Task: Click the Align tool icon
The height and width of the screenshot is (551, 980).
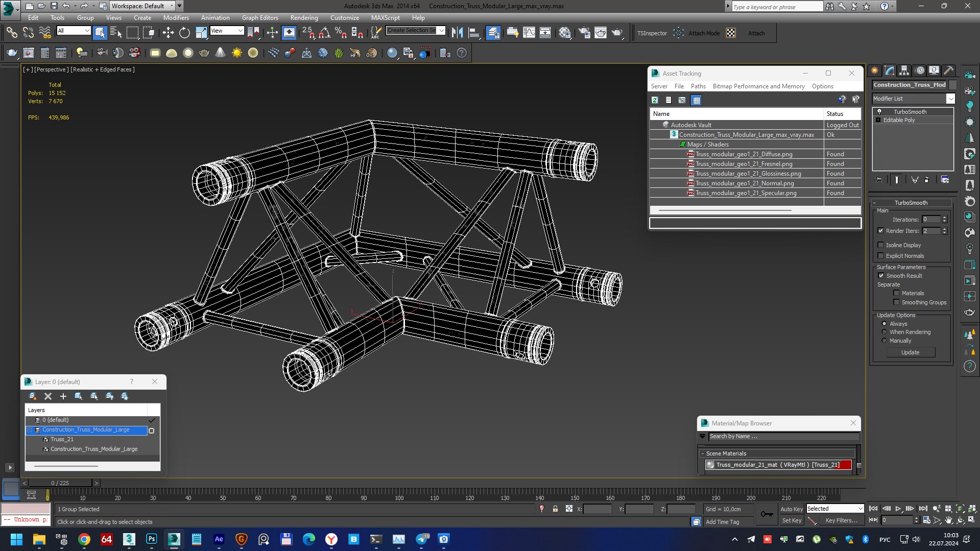Action: [474, 33]
